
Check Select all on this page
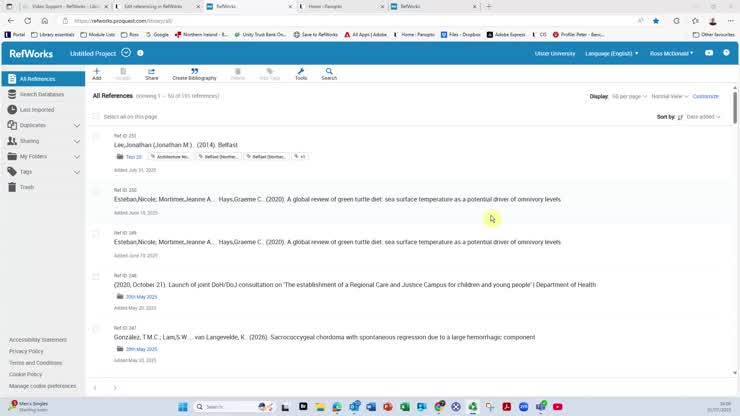click(96, 117)
